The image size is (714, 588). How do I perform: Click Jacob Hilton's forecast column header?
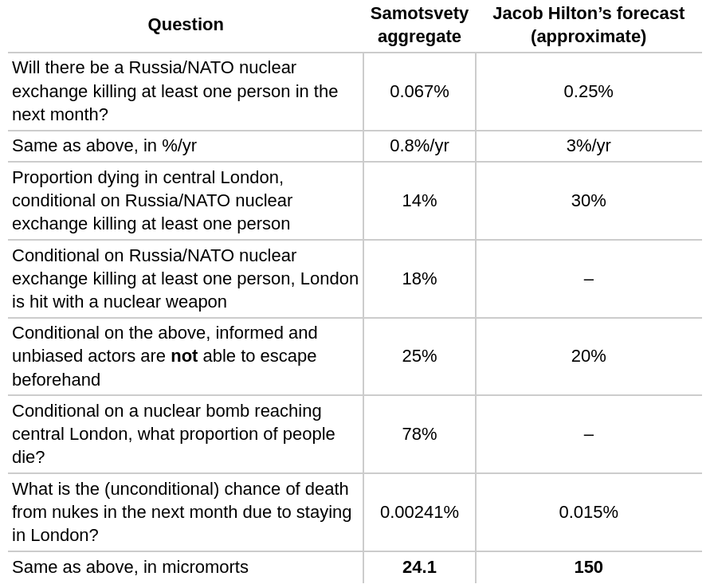coord(588,25)
